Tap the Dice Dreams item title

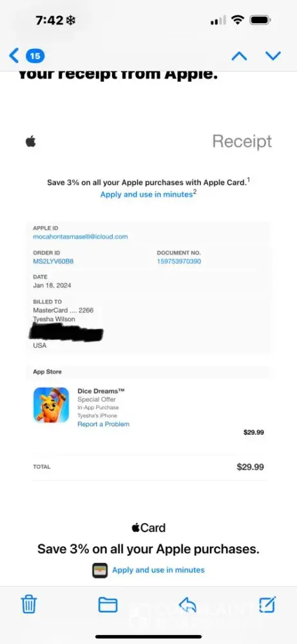101,391
